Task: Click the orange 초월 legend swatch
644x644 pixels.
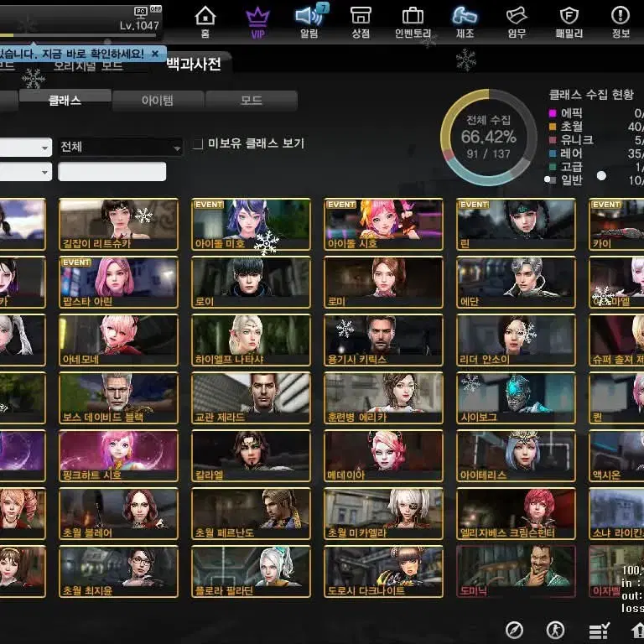Action: 553,127
